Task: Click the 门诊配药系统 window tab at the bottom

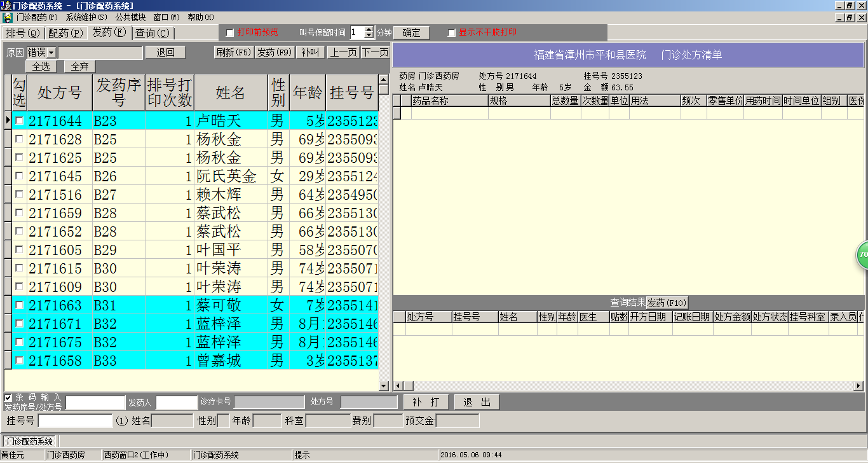Action: tap(30, 441)
